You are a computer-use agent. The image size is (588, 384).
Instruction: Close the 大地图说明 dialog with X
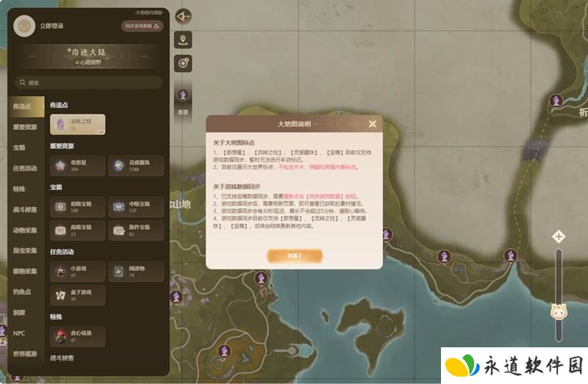(x=373, y=123)
